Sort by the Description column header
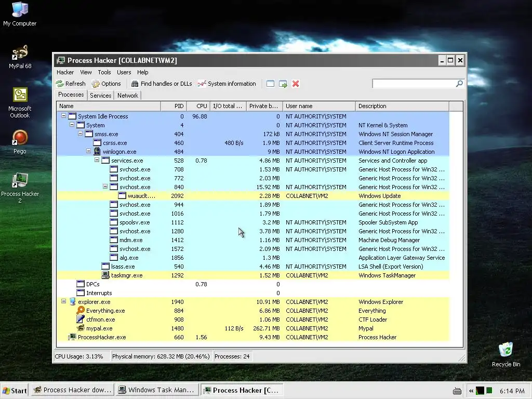Screen dimensions: 532x399 tap(403, 106)
